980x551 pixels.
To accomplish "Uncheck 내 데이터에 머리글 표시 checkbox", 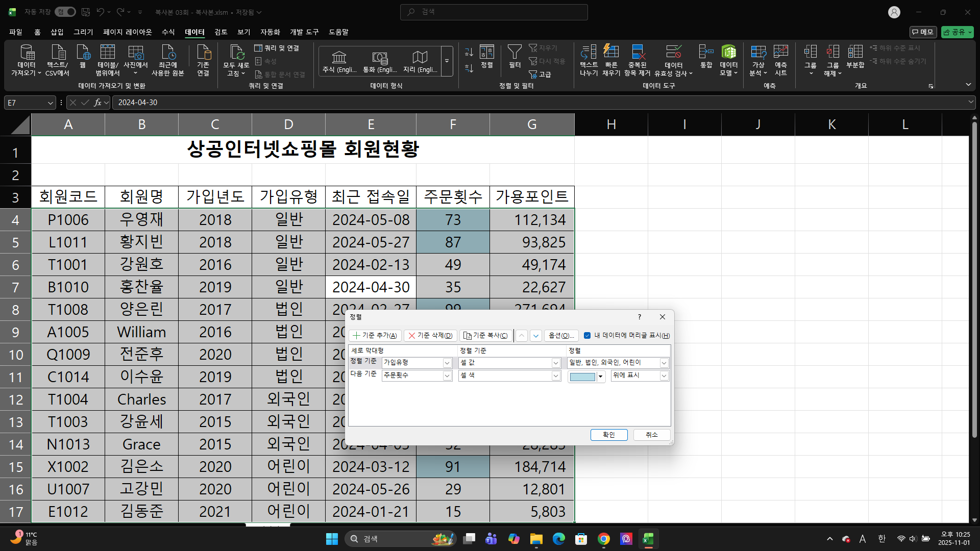I will pyautogui.click(x=587, y=335).
